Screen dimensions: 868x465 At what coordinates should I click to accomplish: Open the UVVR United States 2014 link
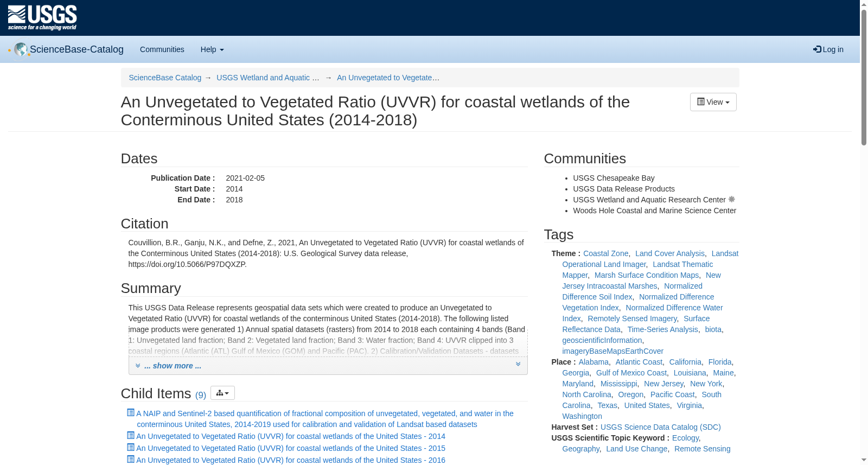[x=291, y=436]
